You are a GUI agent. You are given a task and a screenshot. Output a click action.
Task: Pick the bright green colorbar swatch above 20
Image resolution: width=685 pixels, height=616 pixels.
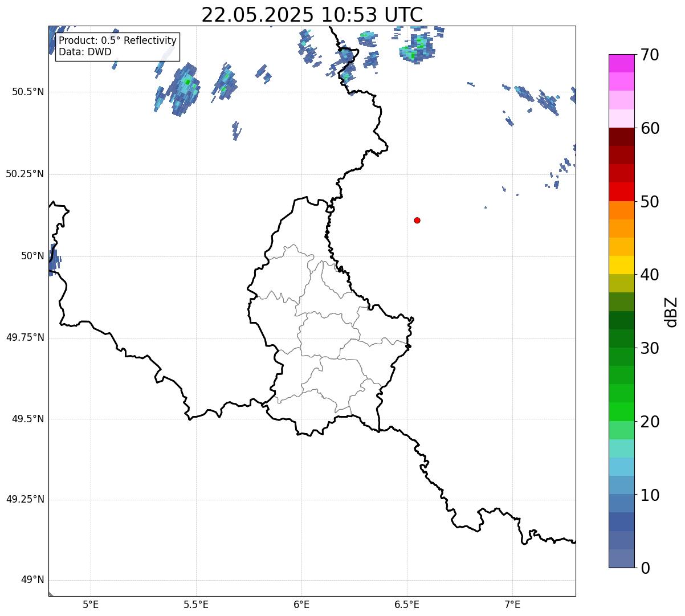point(621,411)
